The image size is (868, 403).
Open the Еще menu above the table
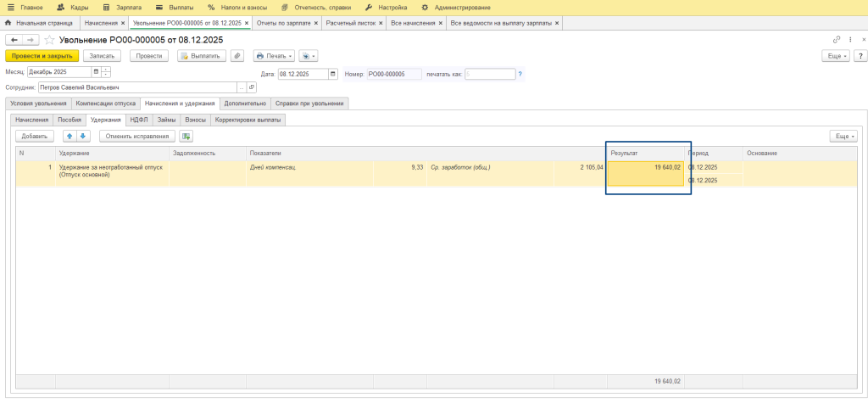(843, 136)
